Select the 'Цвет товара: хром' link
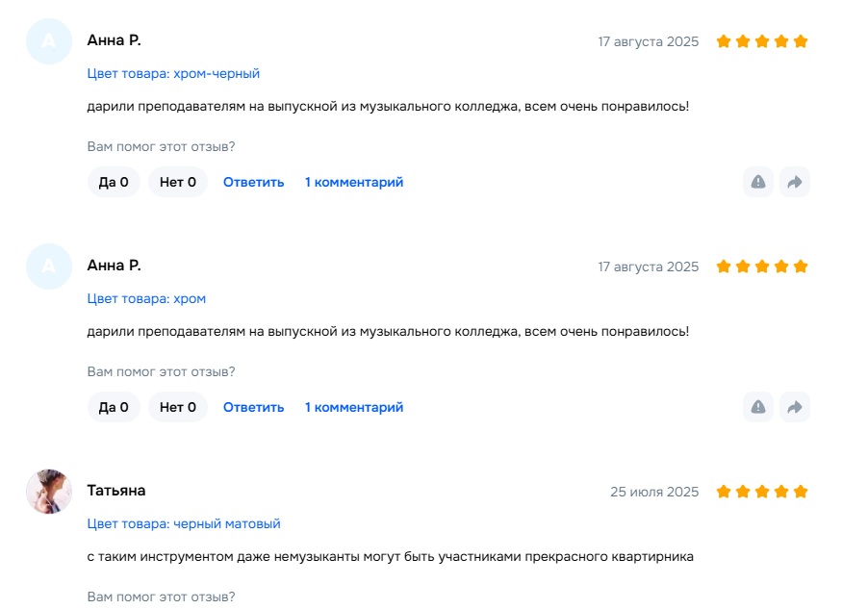868x609 pixels. pos(146,298)
